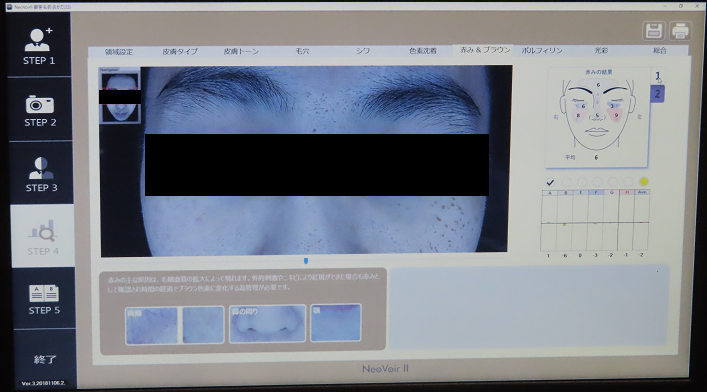Enable the circle above column B
Image resolution: width=707 pixels, height=392 pixels.
coord(566,182)
